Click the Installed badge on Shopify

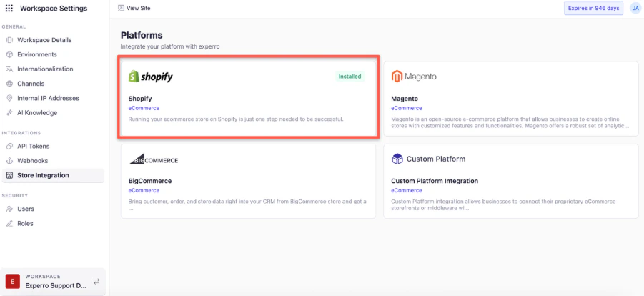click(350, 77)
